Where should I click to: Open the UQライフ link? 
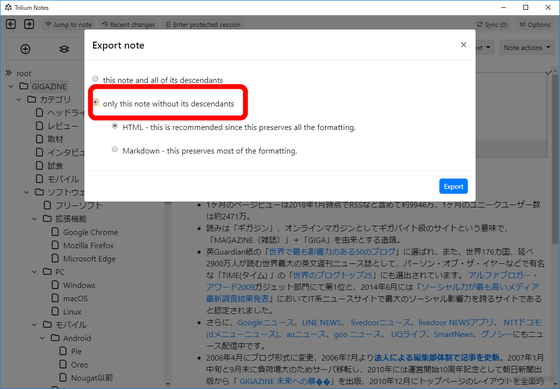[408, 334]
